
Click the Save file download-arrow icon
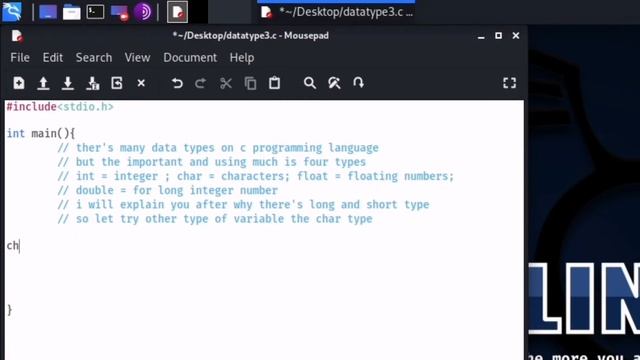(68, 83)
